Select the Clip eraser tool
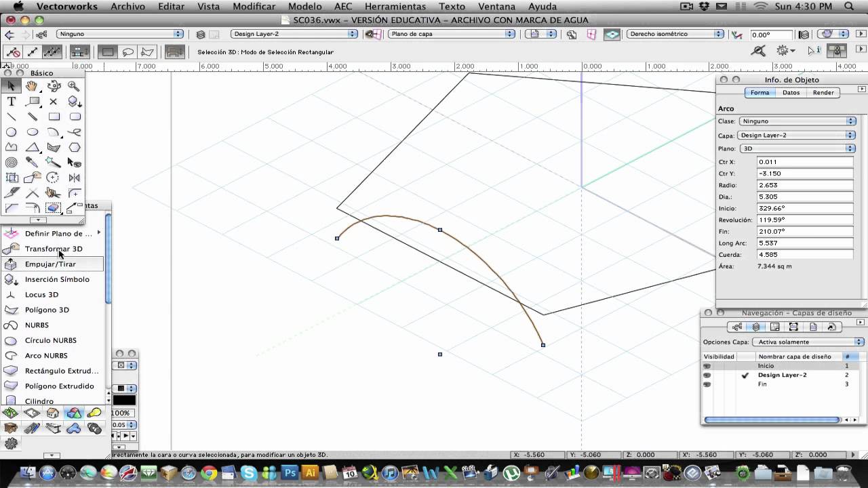This screenshot has width=868, height=488. click(x=54, y=208)
